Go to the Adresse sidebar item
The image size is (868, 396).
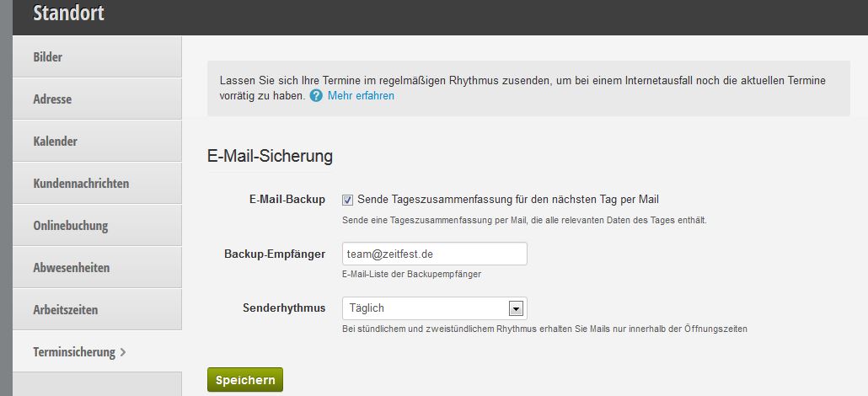click(x=52, y=99)
